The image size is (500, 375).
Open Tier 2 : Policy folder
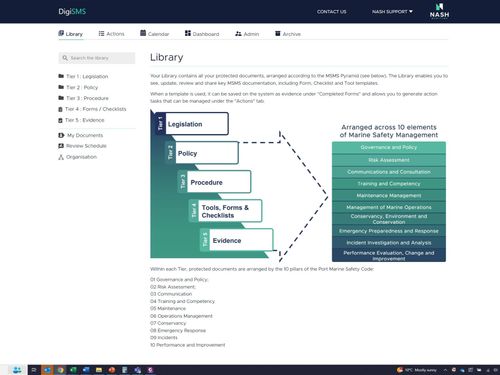[78, 87]
